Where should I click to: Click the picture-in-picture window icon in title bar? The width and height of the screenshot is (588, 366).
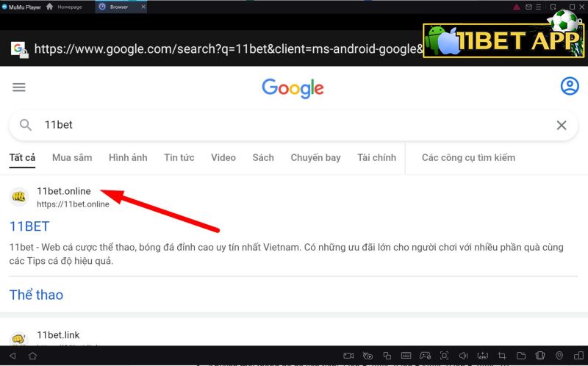coord(553,7)
